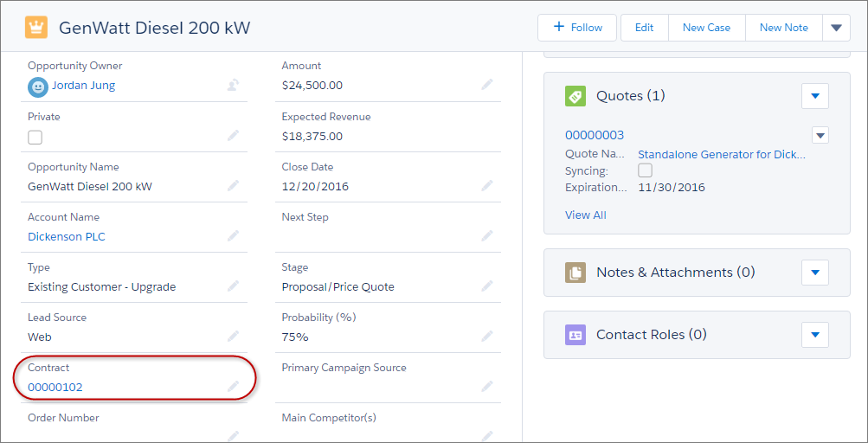Open the Dickenson PLC account link
Viewport: 868px width, 443px height.
point(67,237)
